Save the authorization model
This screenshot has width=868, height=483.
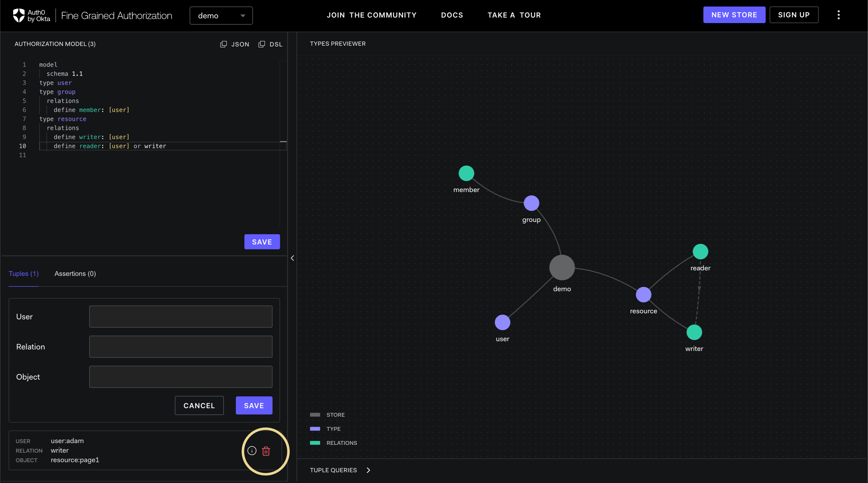click(x=262, y=242)
